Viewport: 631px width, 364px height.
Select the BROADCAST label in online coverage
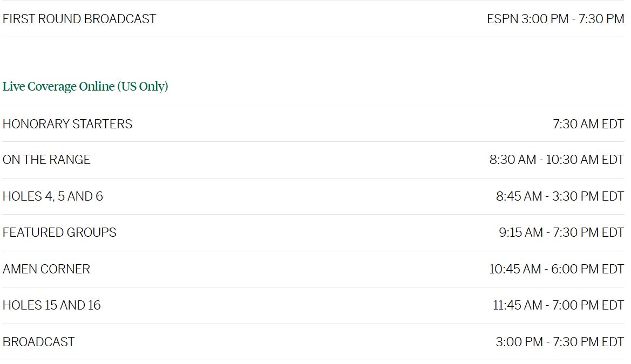(39, 342)
